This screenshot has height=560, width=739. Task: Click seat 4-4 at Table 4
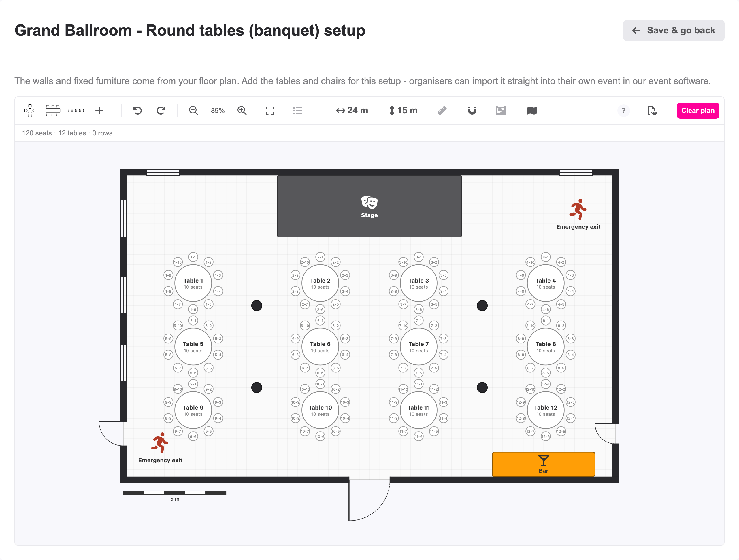coord(570,291)
